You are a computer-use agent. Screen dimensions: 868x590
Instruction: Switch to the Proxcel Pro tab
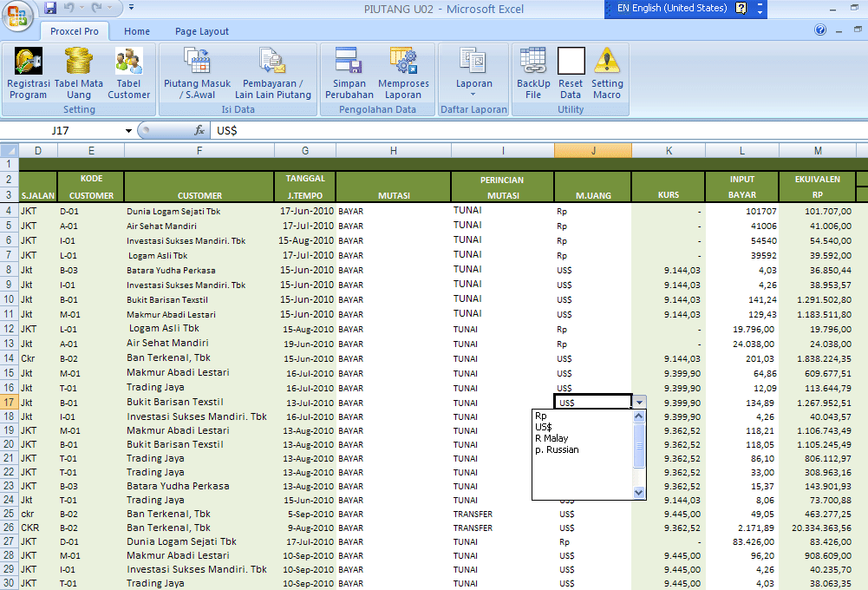[x=75, y=31]
